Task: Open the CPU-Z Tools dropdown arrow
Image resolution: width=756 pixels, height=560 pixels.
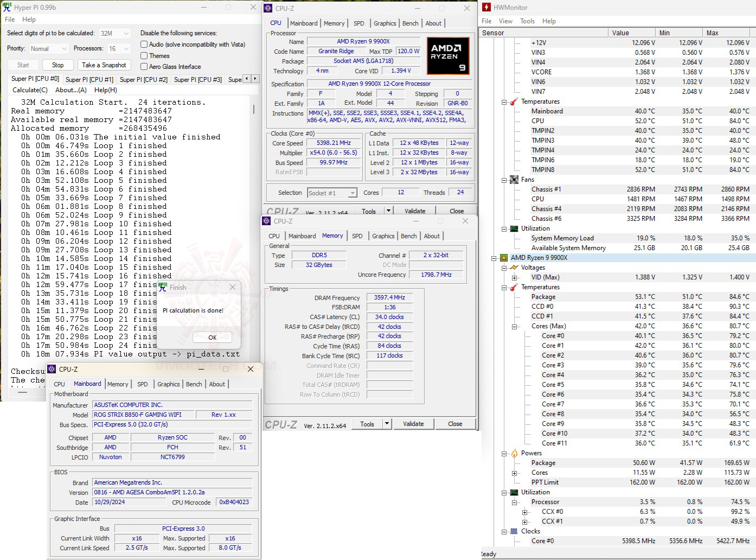Action: pyautogui.click(x=386, y=424)
